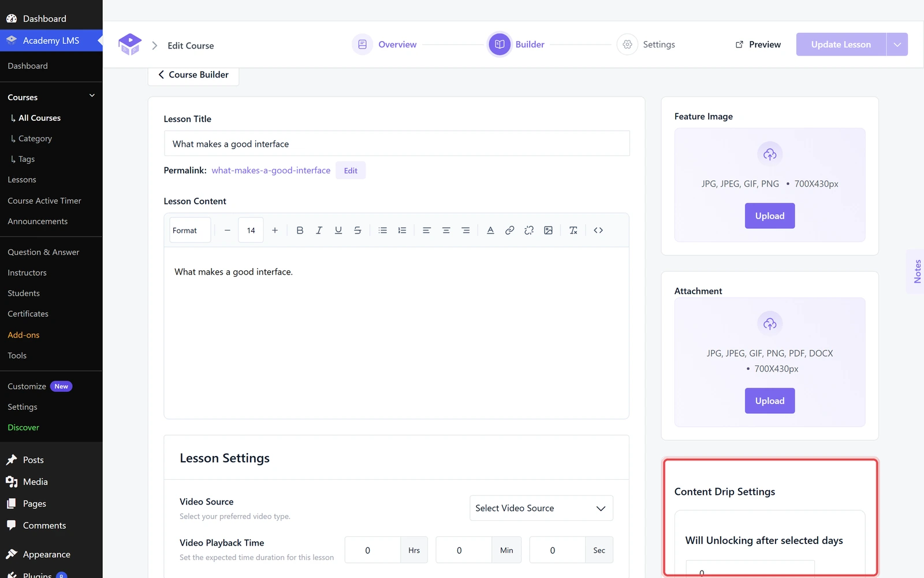This screenshot has height=578, width=924.
Task: Align text right in editor
Action: 465,230
